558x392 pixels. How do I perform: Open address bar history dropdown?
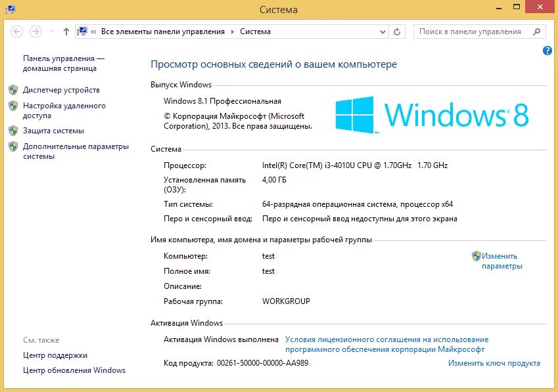coord(383,32)
